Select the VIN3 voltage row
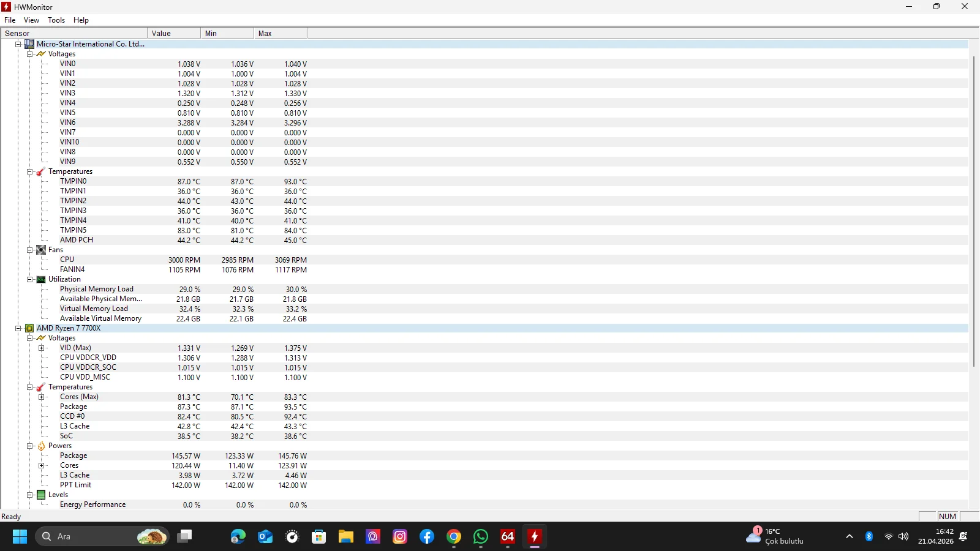Viewport: 980px width, 551px height. point(484,93)
